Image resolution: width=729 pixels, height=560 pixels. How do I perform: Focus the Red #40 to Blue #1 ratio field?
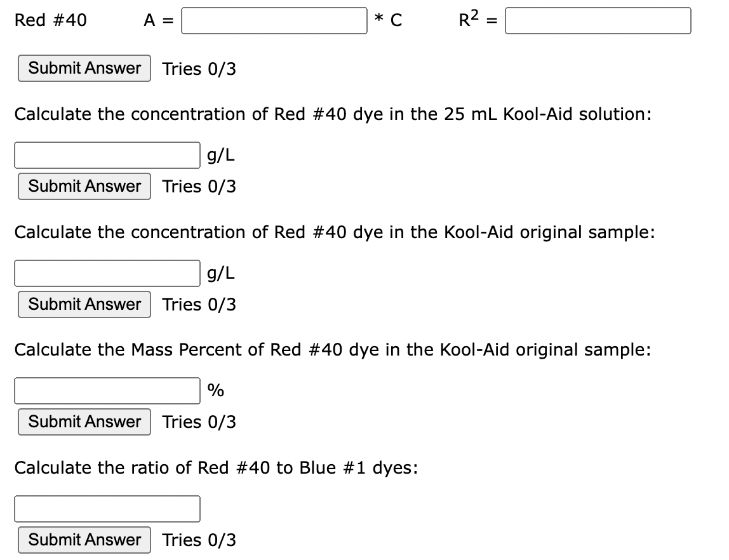coord(107,509)
